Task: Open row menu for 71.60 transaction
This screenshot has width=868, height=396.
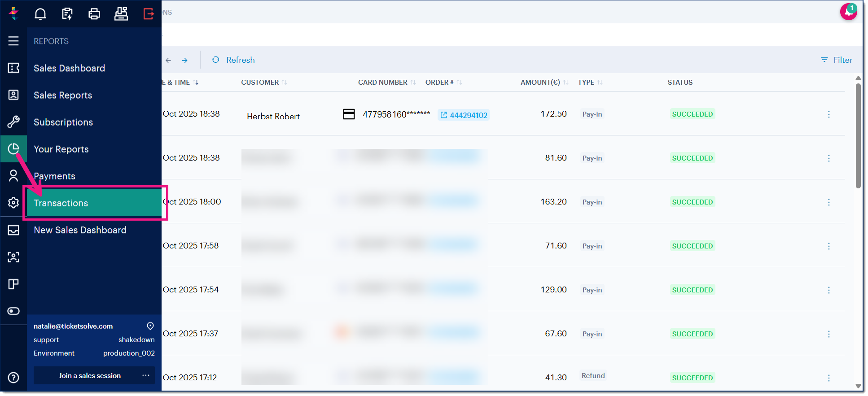Action: (x=829, y=246)
